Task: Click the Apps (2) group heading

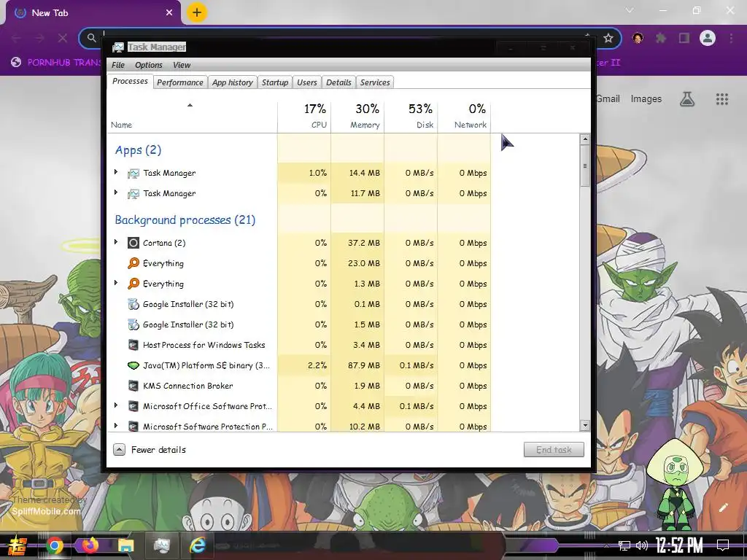Action: [x=138, y=150]
